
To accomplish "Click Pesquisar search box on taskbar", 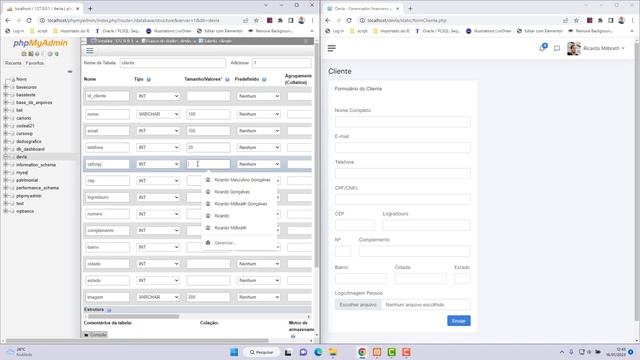I will tap(262, 352).
